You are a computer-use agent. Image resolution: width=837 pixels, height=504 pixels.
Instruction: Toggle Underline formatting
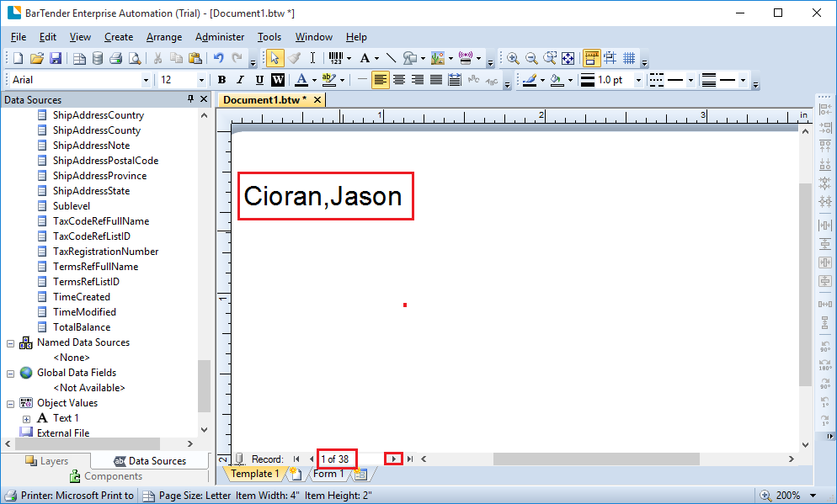[259, 80]
